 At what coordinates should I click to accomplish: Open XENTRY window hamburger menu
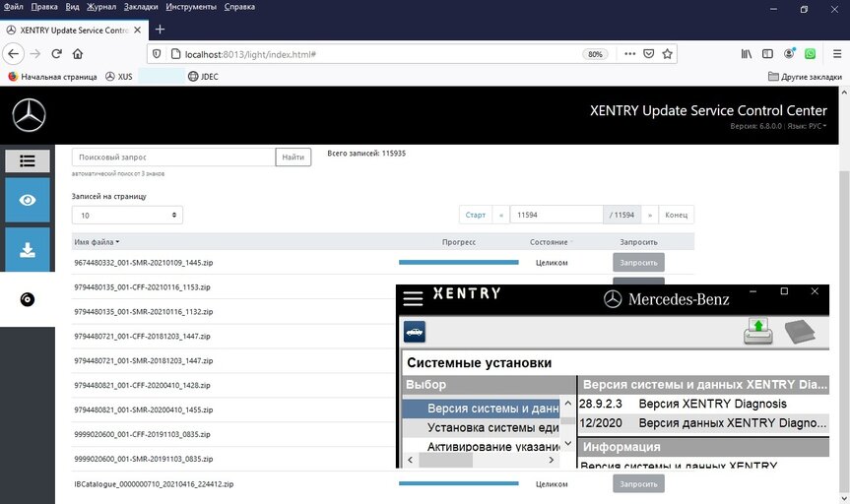click(x=413, y=298)
